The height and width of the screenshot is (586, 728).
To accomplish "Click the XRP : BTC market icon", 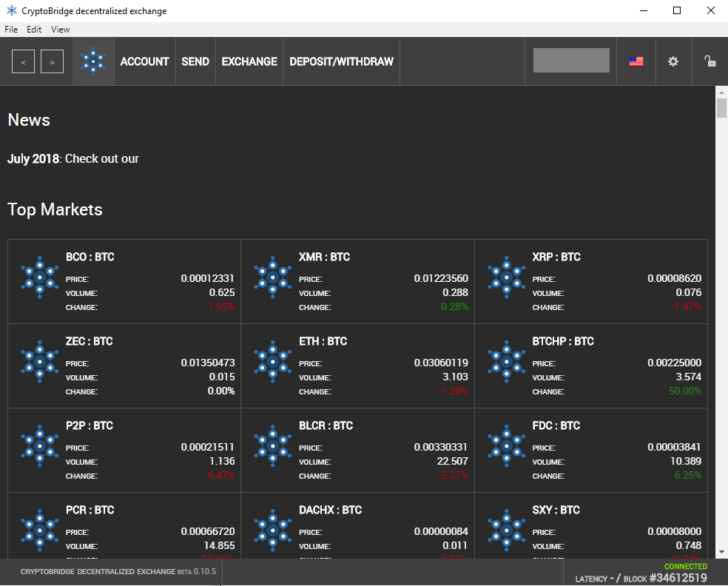I will tap(507, 277).
